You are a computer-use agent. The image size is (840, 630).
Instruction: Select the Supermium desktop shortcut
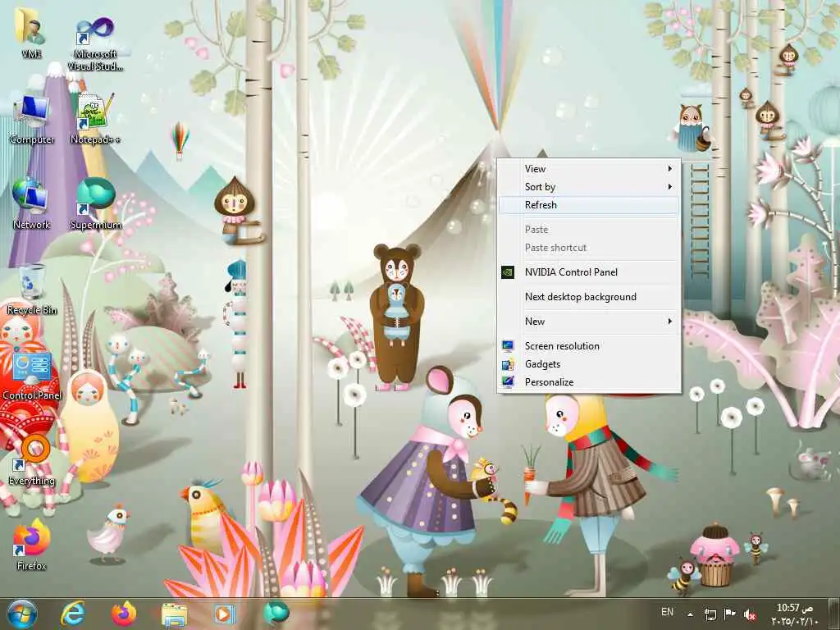point(95,204)
